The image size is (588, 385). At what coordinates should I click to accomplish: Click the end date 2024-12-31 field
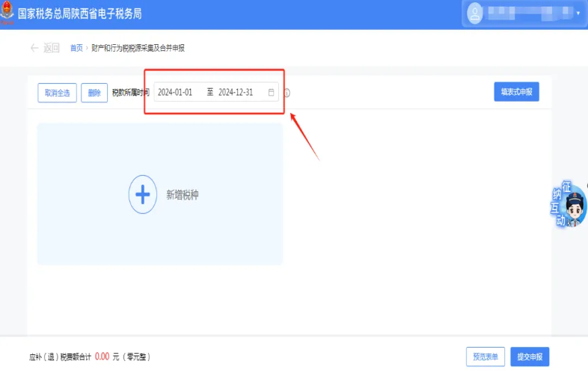coord(236,93)
